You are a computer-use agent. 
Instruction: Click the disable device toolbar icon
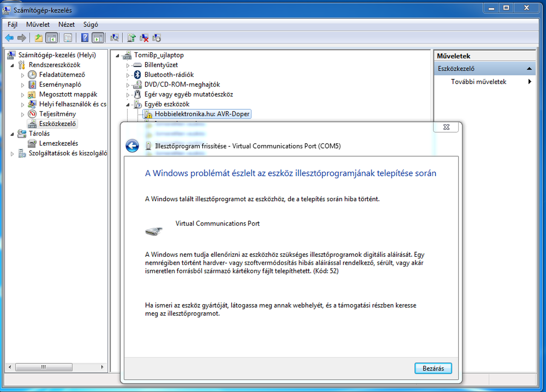point(157,38)
